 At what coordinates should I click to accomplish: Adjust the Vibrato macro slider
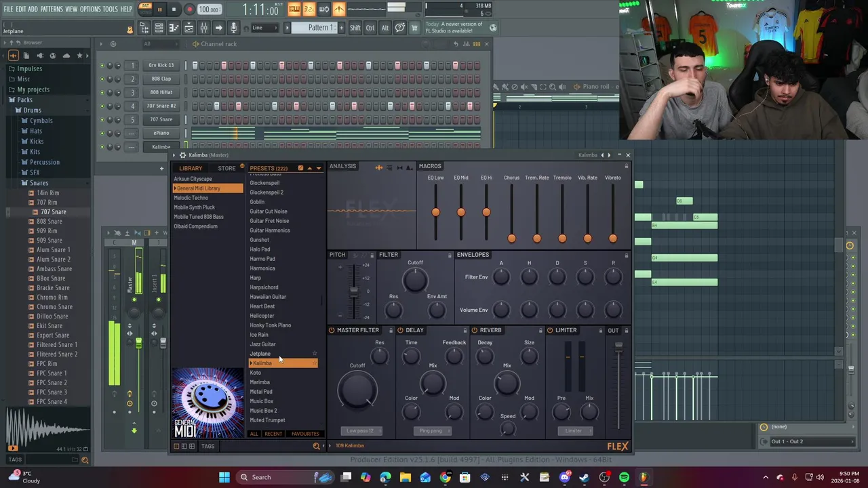click(x=613, y=237)
